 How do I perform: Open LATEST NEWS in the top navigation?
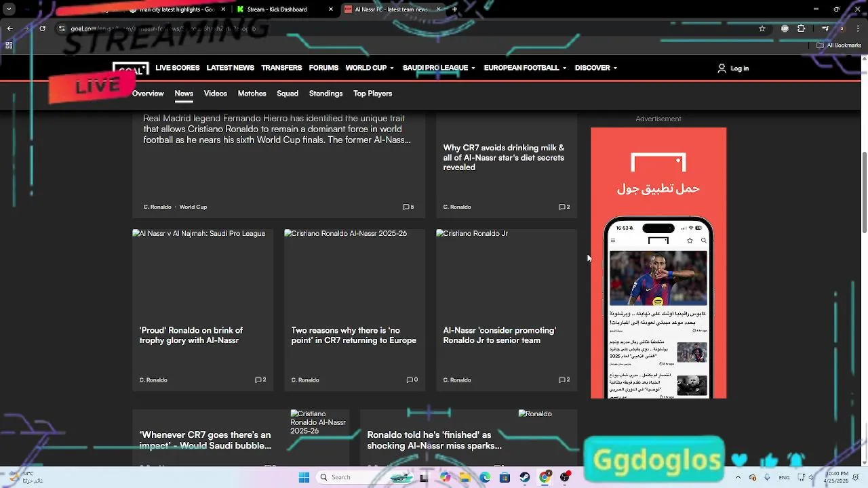[x=231, y=68]
